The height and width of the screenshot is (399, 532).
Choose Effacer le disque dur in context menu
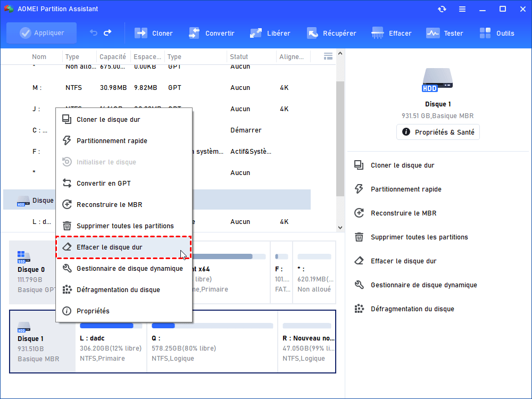(x=124, y=247)
